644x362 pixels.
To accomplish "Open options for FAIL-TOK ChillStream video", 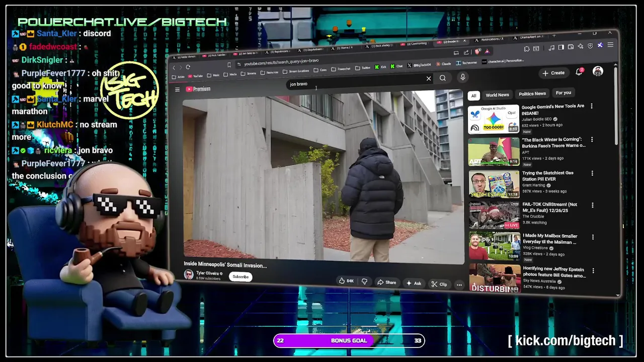I will (592, 205).
